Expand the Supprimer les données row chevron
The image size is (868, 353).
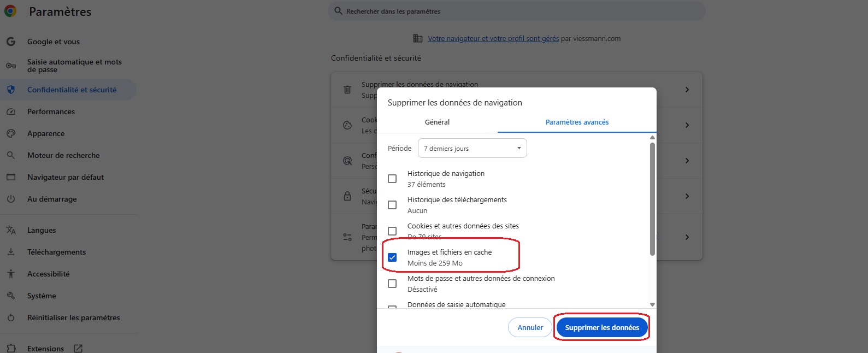(x=687, y=90)
